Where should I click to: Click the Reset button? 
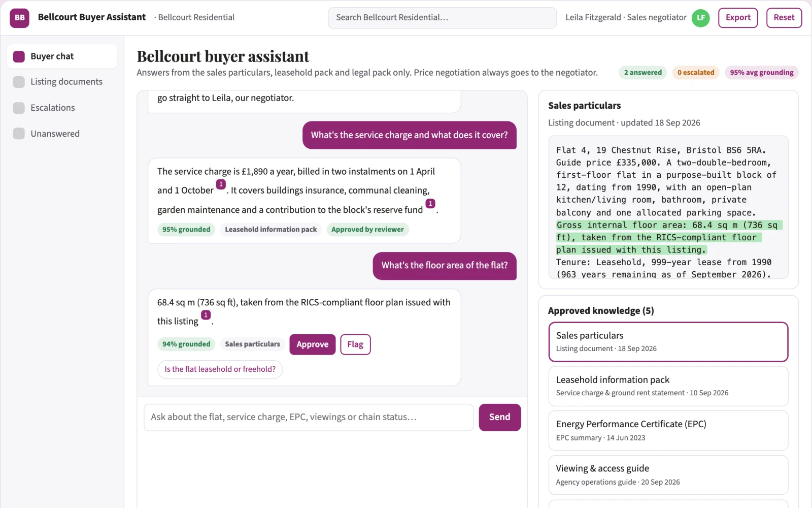[784, 18]
